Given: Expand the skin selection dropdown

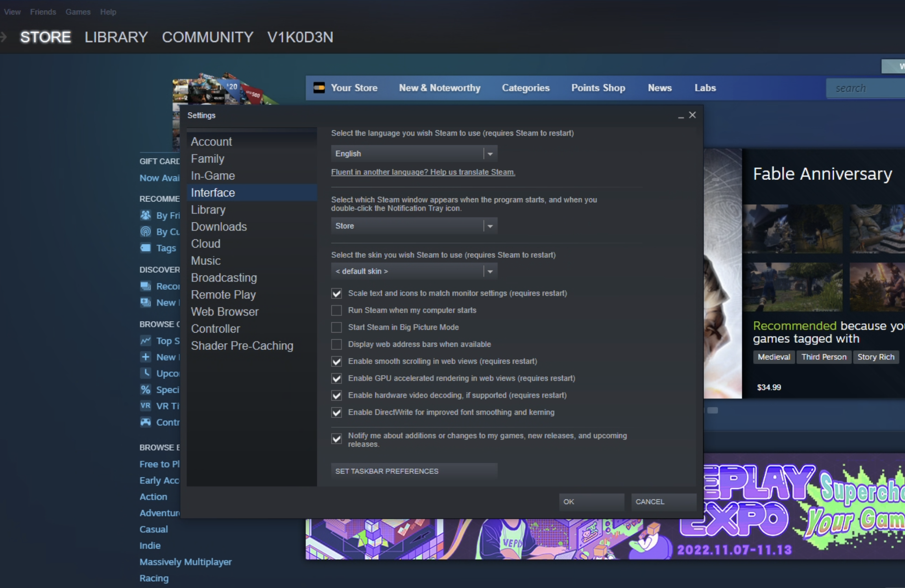Looking at the screenshot, I should click(x=491, y=271).
